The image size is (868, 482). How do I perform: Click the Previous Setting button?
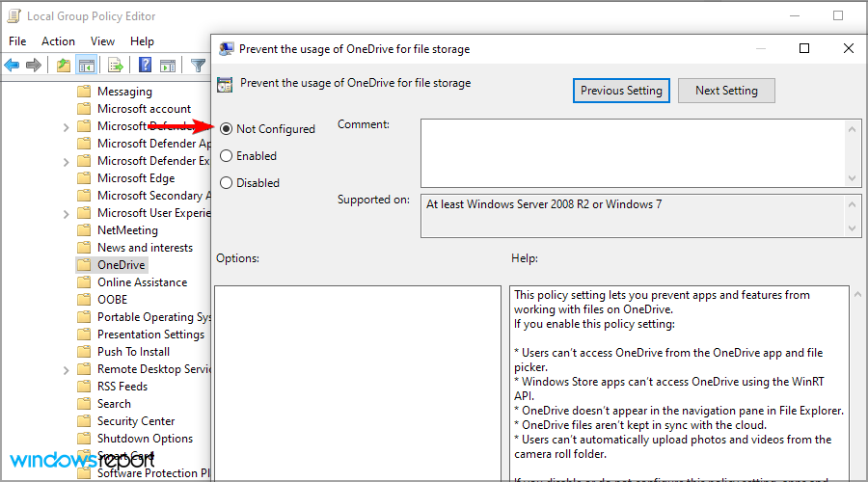tap(621, 91)
